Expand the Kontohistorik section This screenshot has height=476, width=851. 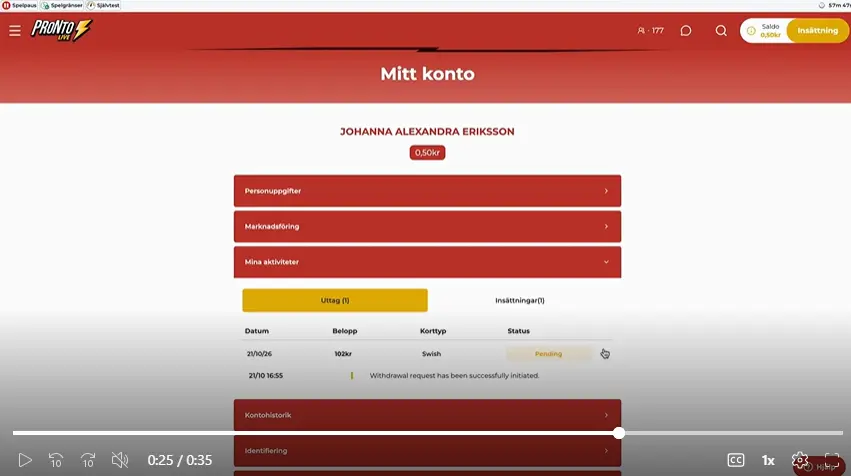pos(427,415)
